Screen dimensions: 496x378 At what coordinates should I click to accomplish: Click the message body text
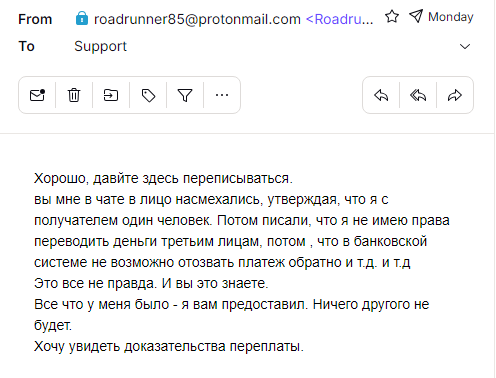(x=242, y=262)
